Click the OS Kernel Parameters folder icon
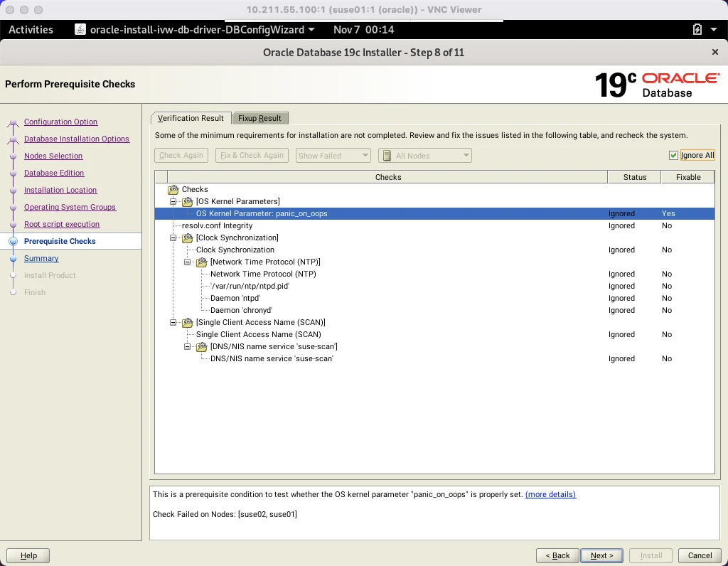Viewport: 728px width, 566px height. point(187,201)
